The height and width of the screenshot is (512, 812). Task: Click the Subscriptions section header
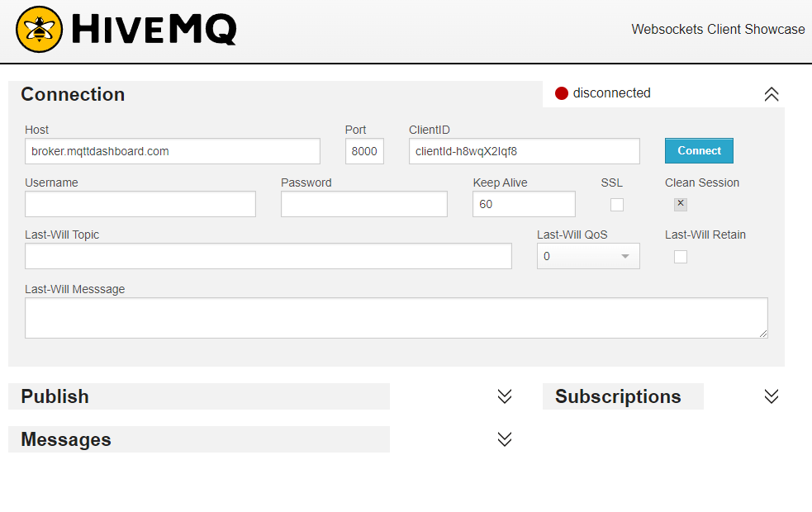click(623, 396)
